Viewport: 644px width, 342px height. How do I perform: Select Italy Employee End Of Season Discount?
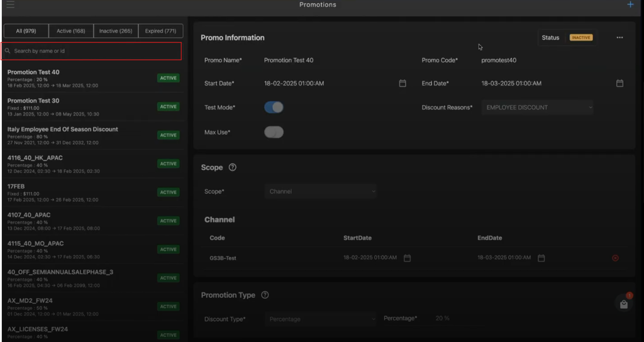(94, 135)
